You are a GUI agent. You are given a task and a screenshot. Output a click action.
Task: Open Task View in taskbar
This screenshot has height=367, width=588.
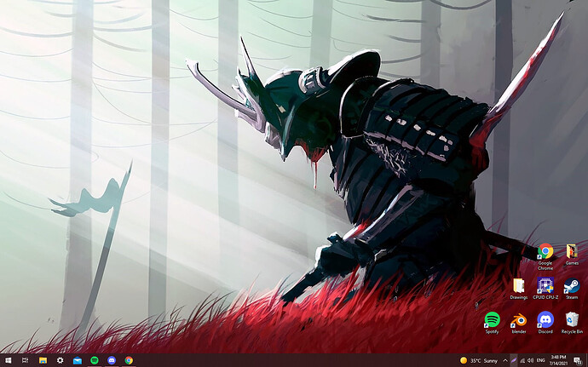click(25, 360)
